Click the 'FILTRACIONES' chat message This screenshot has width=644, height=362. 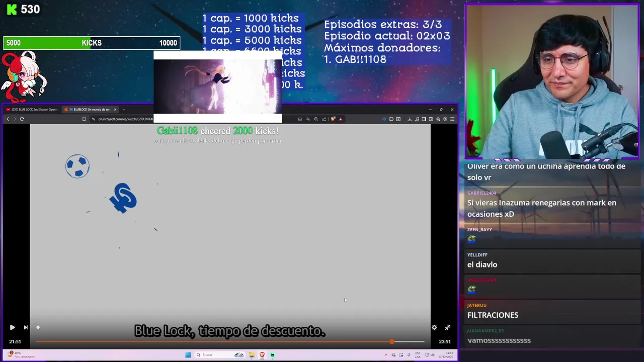(x=493, y=315)
